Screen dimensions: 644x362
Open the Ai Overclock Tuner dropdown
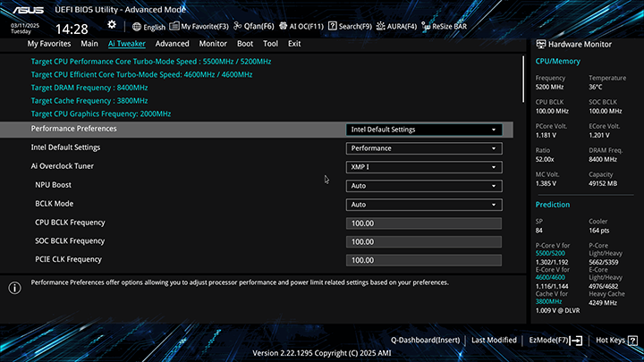point(423,167)
